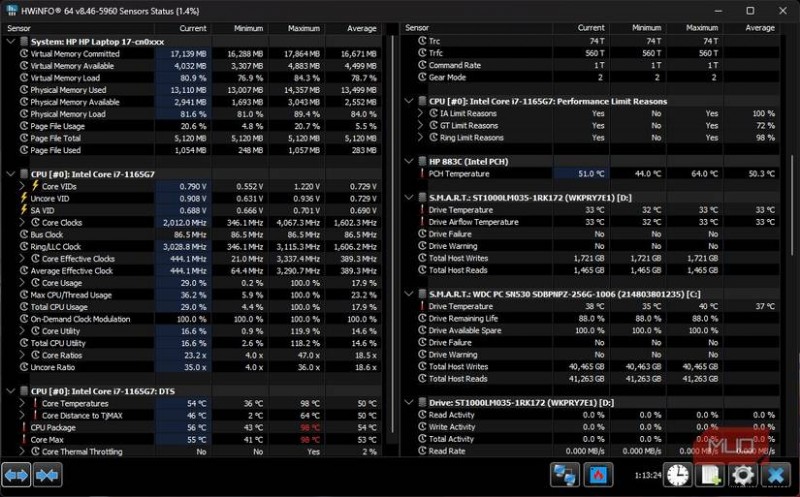Click chip icon beside HP 883C (Intel PCH)
Viewport: 800px width, 497px height.
click(422, 161)
